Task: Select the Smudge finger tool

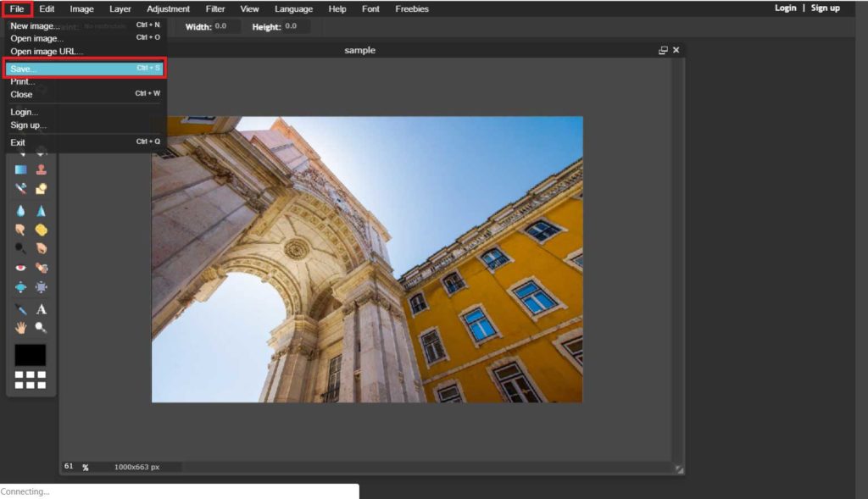Action: click(20, 230)
